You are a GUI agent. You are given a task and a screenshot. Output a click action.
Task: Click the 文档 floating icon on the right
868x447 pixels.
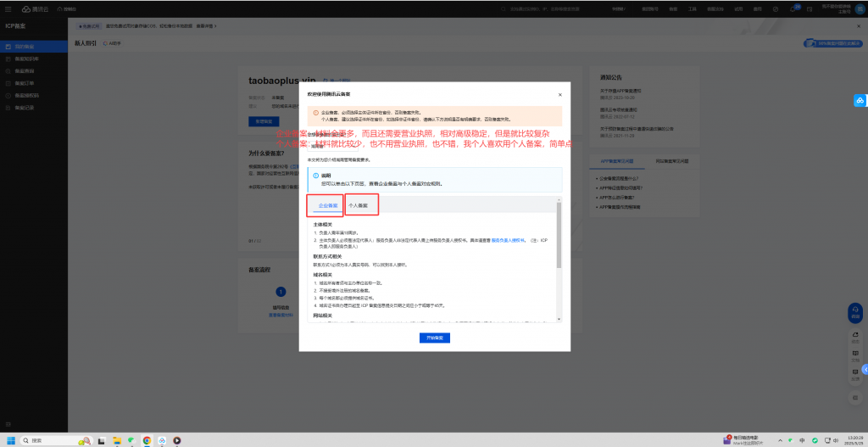coord(855,355)
